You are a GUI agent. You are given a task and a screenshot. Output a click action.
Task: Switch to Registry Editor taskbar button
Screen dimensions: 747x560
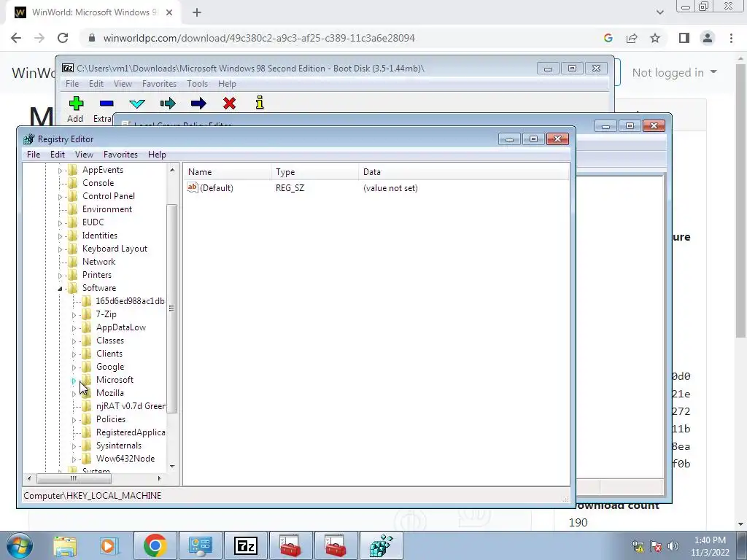tap(381, 545)
